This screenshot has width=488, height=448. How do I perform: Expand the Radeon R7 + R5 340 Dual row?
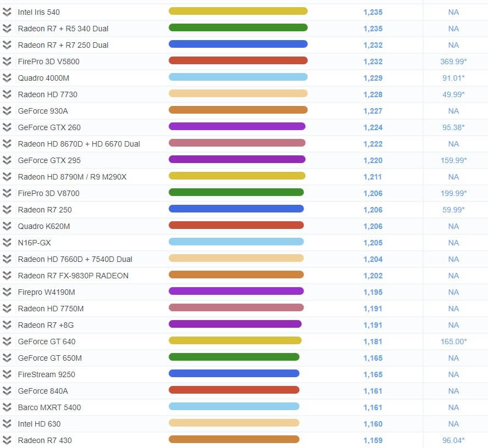coord(7,29)
